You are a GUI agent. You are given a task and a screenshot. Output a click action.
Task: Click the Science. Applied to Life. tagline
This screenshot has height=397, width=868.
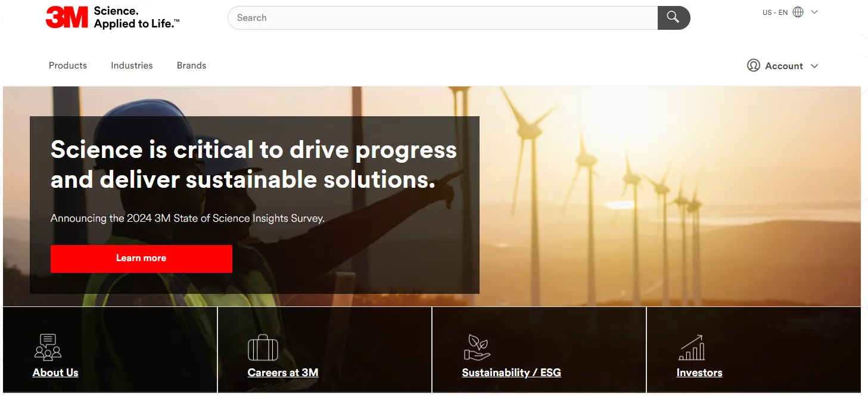pos(136,18)
